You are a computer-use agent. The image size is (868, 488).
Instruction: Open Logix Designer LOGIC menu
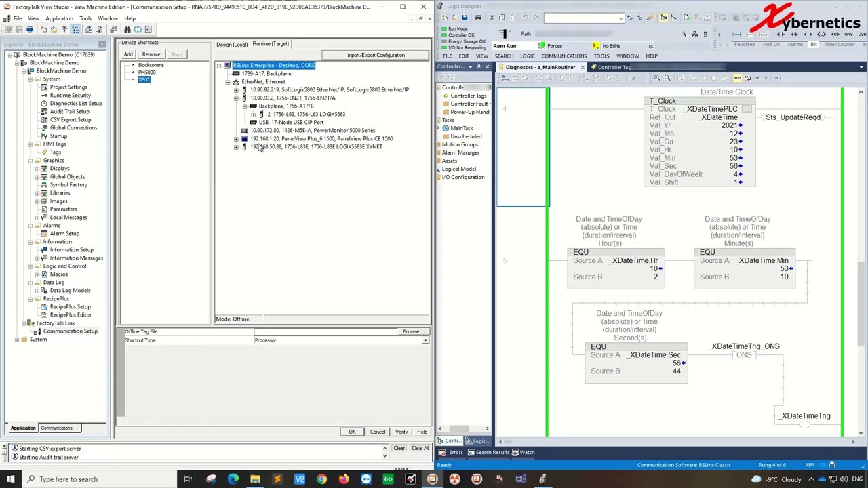point(527,56)
